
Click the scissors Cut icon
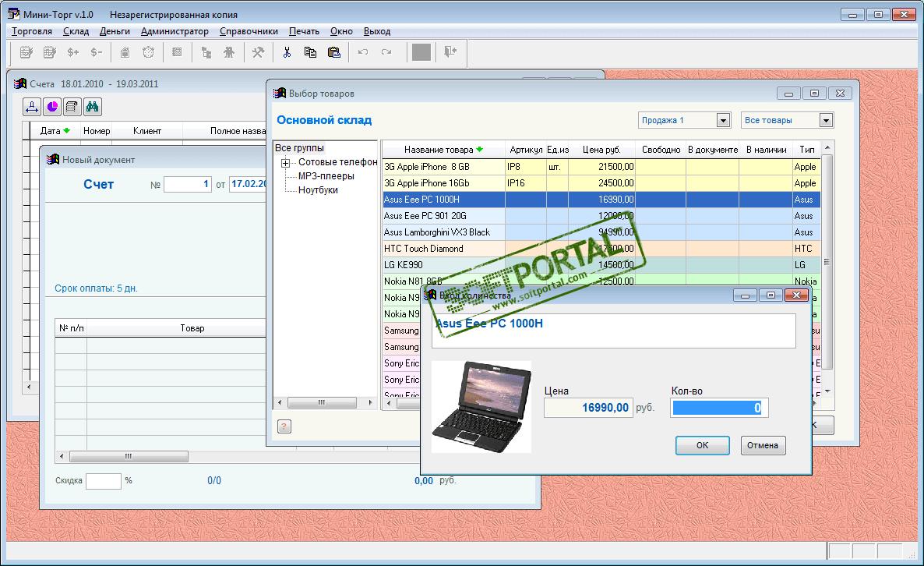(x=287, y=52)
